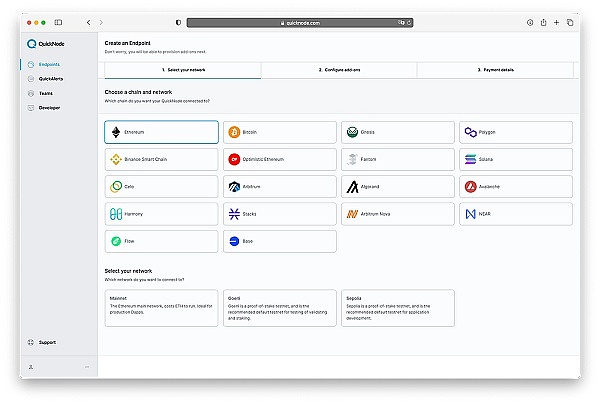Select the Avalanche chain icon
This screenshot has width=600, height=404.
[470, 187]
